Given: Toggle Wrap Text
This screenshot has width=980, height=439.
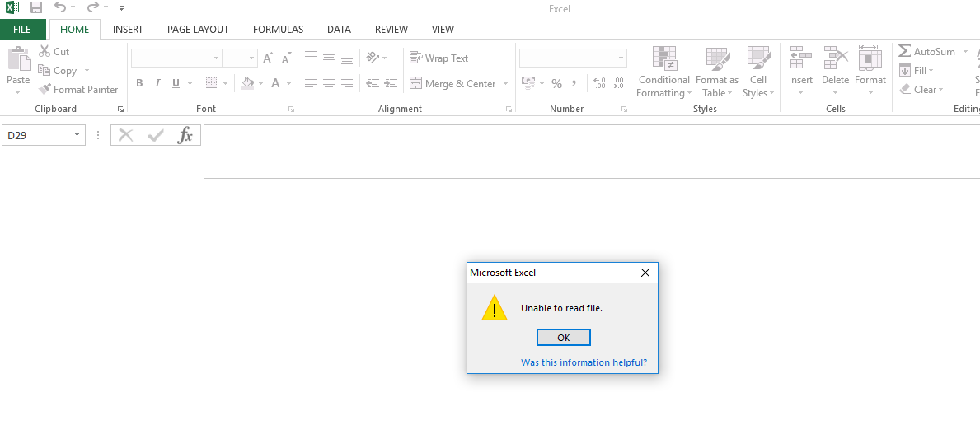Looking at the screenshot, I should point(438,58).
